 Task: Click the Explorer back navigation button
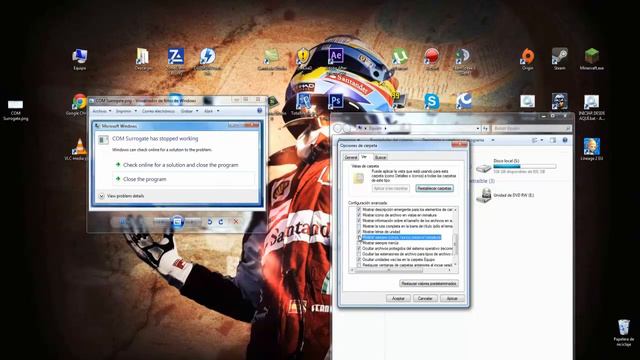[338, 128]
